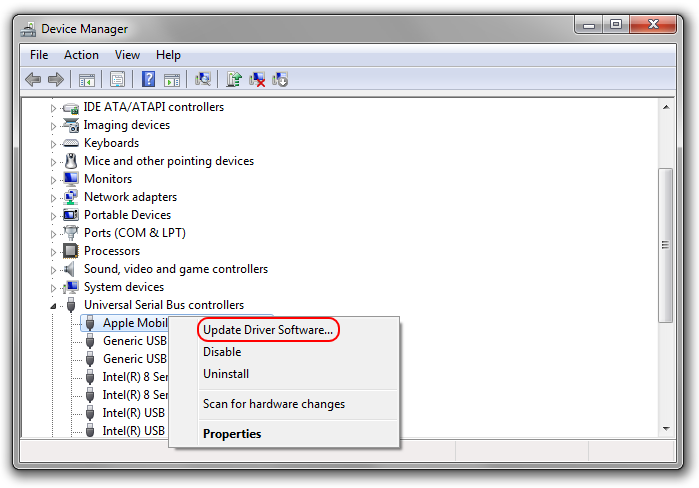Click the Forward arrow toolbar icon
This screenshot has height=488, width=699.
click(56, 80)
